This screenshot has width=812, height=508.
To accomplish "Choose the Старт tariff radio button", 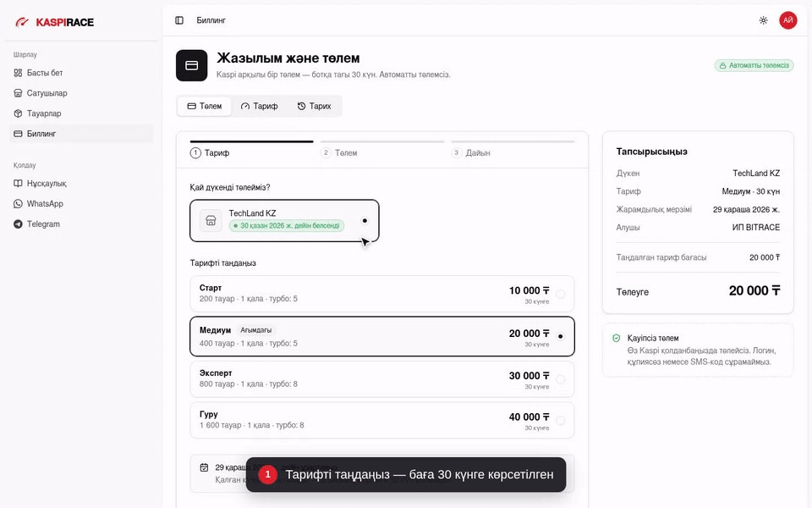I will point(560,295).
